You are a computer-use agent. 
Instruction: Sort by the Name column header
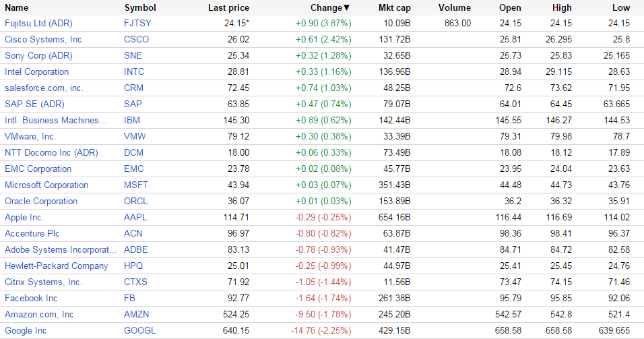tap(16, 8)
